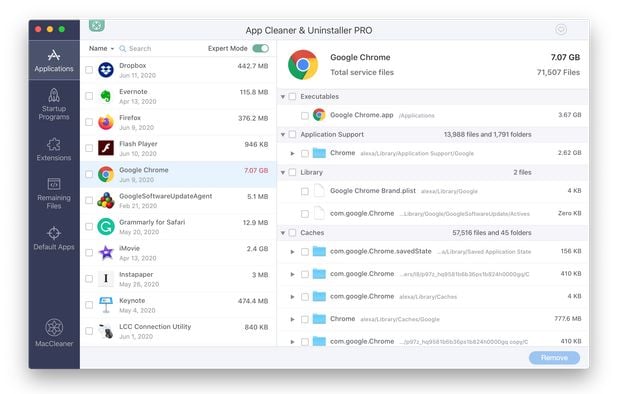The width and height of the screenshot is (618, 394).
Task: Click the search magnifier icon
Action: (123, 48)
